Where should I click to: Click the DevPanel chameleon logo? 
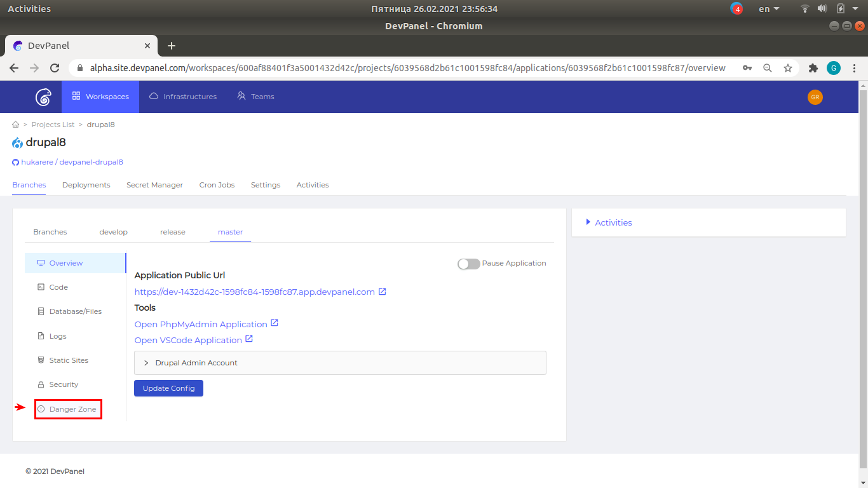(43, 97)
